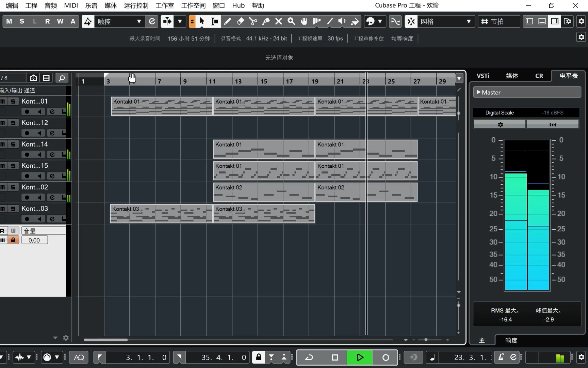Toggle global Write automation W button
Viewport: 588px width, 368px height.
click(60, 21)
